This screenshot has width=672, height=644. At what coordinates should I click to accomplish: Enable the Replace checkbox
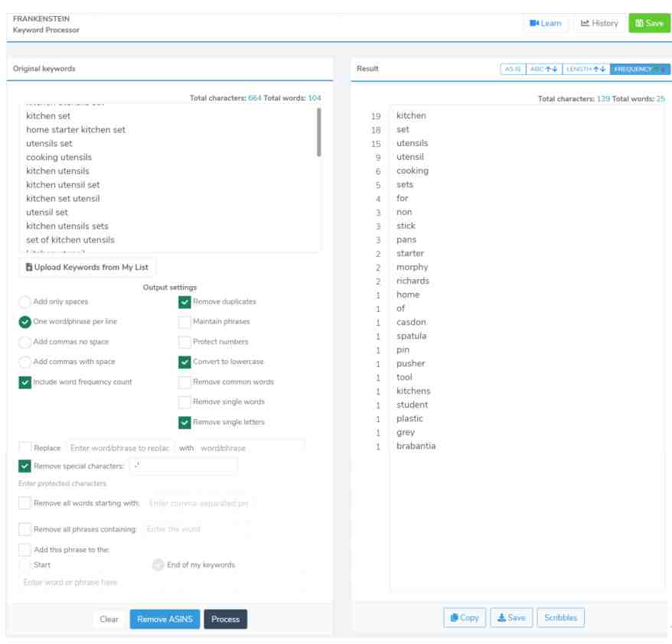[24, 448]
